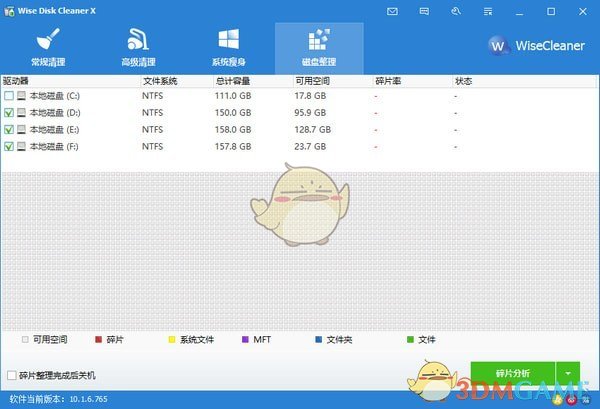Viewport: 600px width, 409px height.
Task: Click the drive icon for 本地磁盘 (E:)
Action: [21, 129]
